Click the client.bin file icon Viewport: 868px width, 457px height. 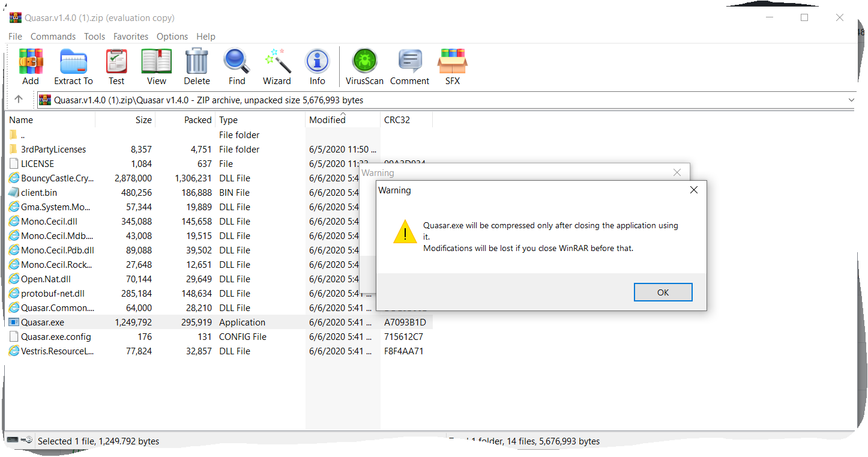tap(14, 193)
